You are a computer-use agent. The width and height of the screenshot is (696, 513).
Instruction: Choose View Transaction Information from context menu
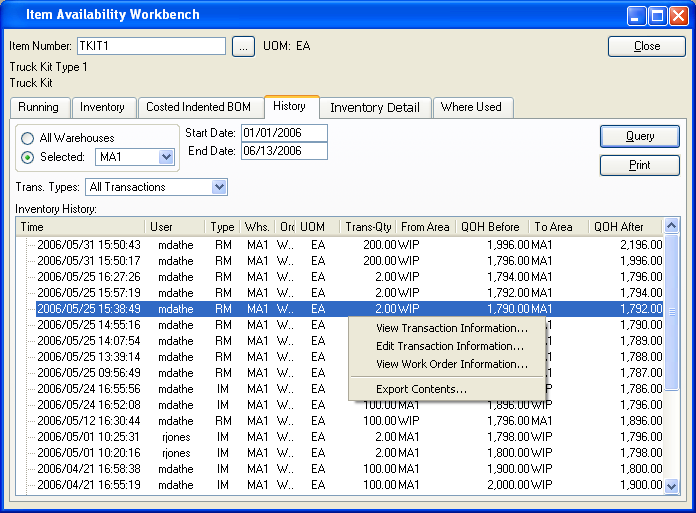[x=451, y=328]
